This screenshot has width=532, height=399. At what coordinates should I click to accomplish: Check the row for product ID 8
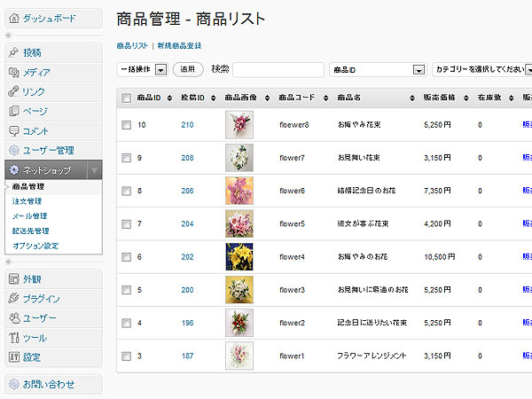pos(126,191)
